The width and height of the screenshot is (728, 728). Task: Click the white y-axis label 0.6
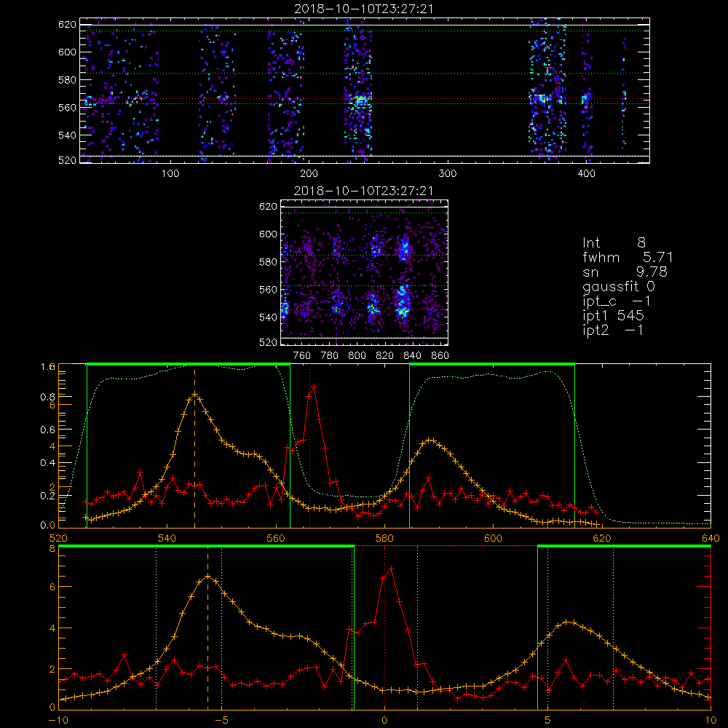47,430
